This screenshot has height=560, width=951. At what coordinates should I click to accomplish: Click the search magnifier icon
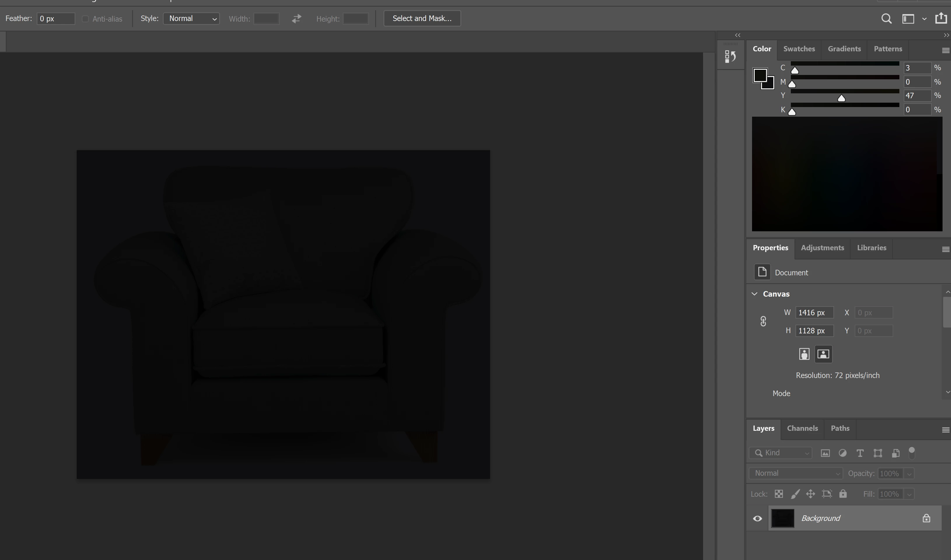pyautogui.click(x=886, y=19)
